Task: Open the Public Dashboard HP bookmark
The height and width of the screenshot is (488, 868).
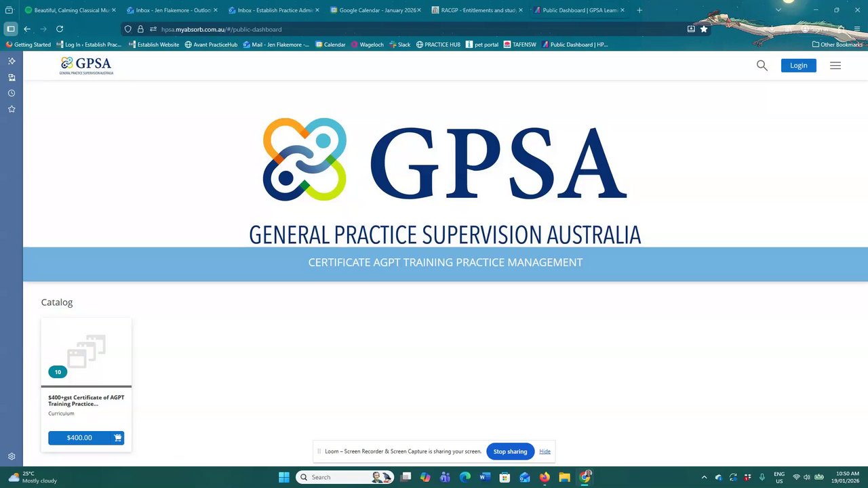Action: click(x=575, y=45)
